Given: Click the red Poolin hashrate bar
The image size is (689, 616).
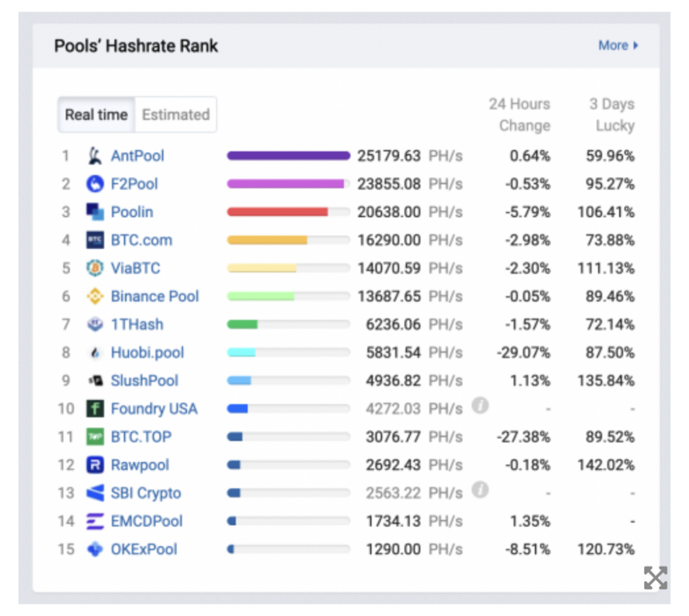Looking at the screenshot, I should [277, 212].
